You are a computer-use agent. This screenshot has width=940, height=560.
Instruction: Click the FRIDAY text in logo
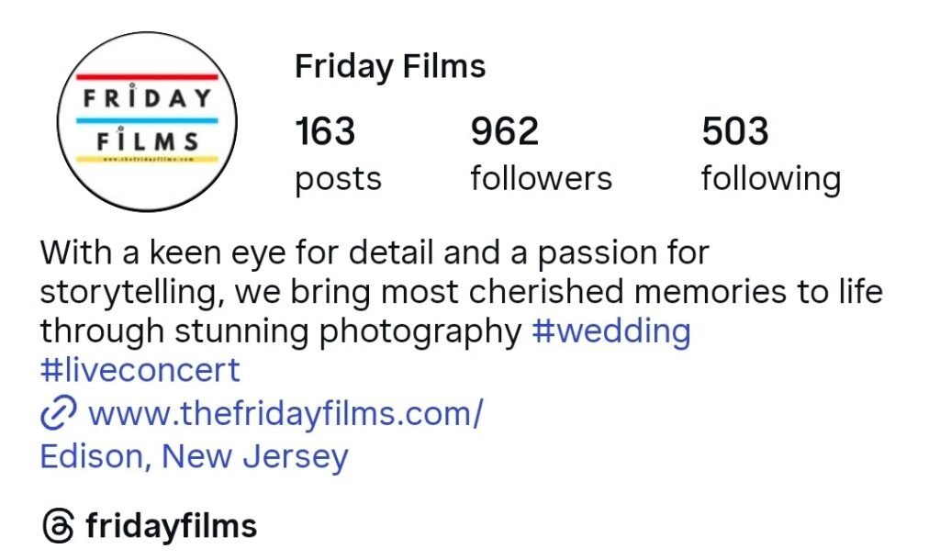click(x=148, y=98)
